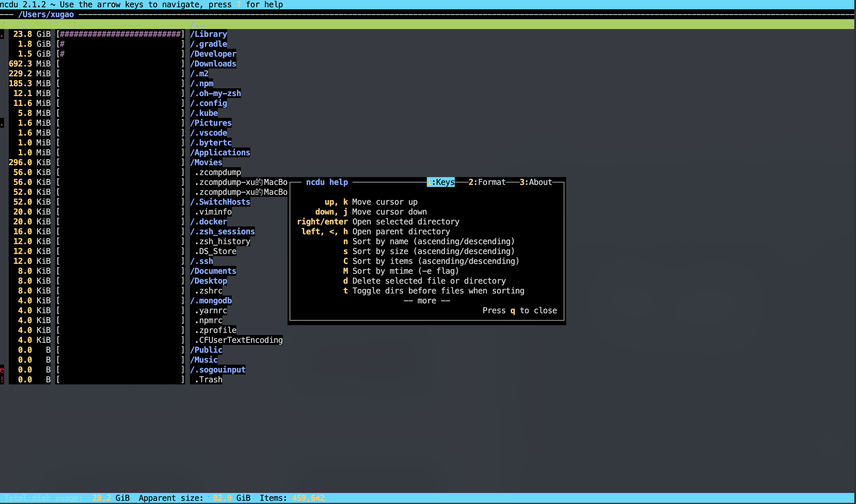856x504 pixels.
Task: Open the /Downloads directory
Action: (213, 64)
